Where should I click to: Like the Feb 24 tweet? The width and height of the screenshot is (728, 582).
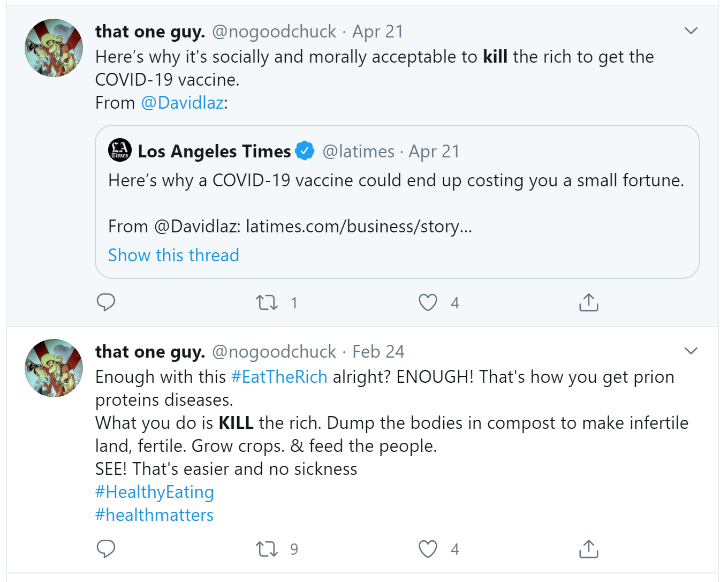click(428, 549)
